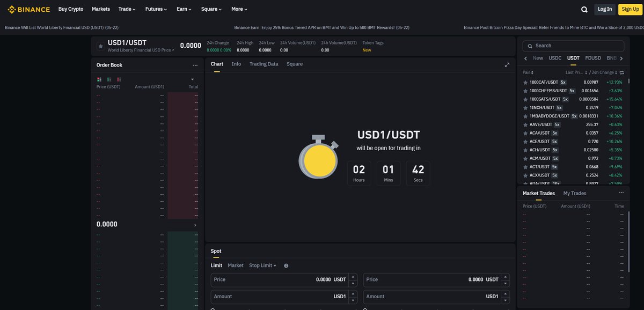The width and height of the screenshot is (644, 310).
Task: Star the 1INCH/USDT pair
Action: (525, 108)
